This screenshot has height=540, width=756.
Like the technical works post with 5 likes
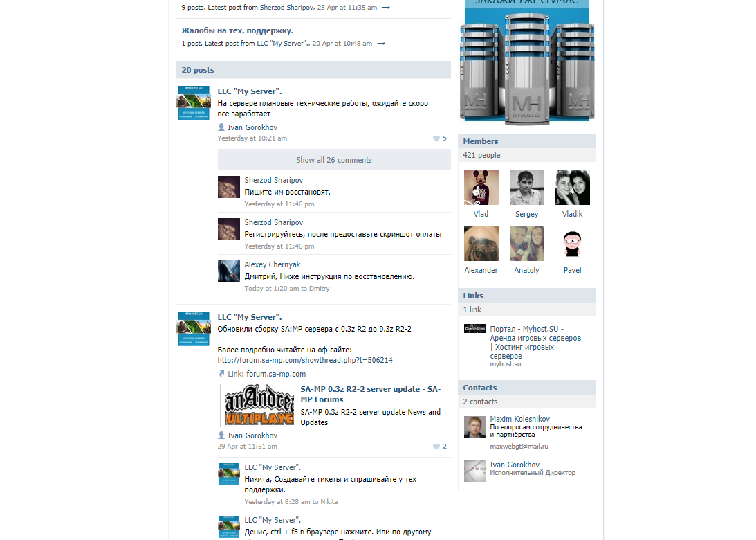(x=439, y=138)
